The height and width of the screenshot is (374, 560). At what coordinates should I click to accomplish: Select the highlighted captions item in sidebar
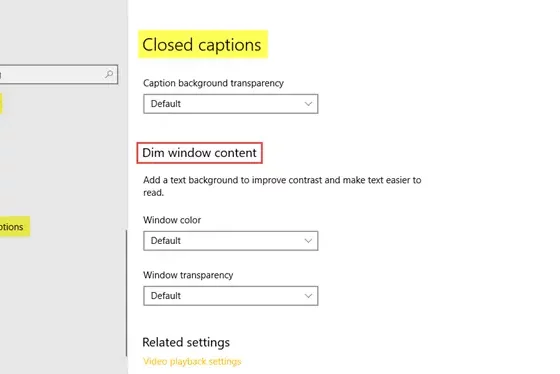click(x=15, y=226)
